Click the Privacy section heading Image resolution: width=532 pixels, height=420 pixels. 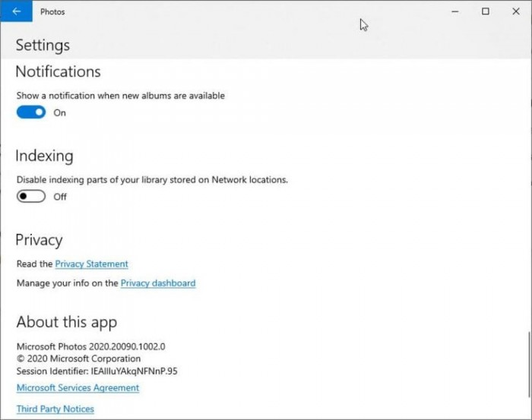pyautogui.click(x=39, y=240)
